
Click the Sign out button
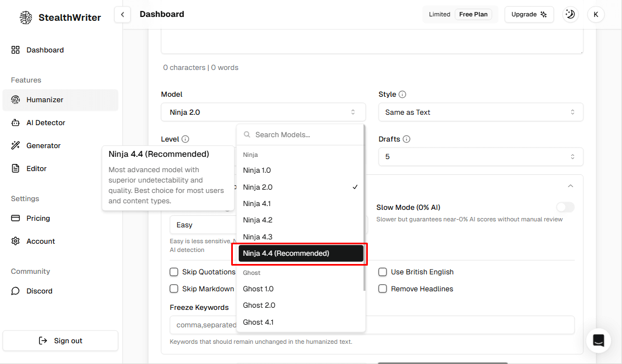[x=60, y=340]
